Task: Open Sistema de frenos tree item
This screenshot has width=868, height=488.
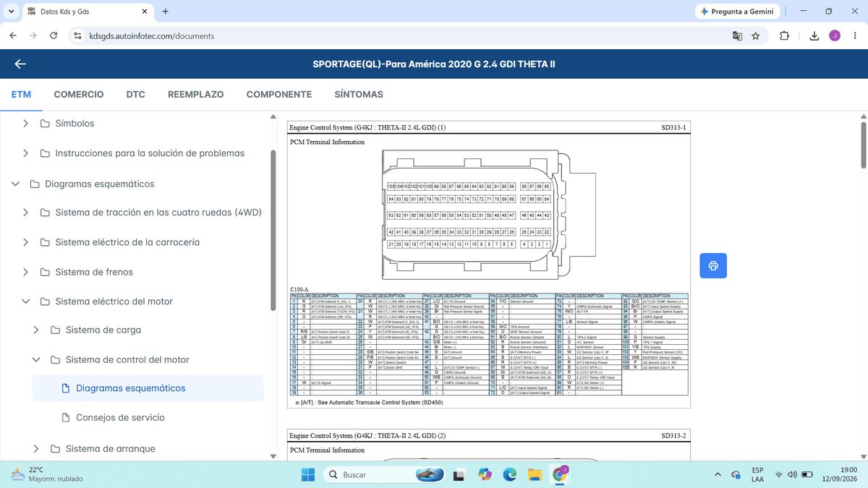Action: point(94,272)
